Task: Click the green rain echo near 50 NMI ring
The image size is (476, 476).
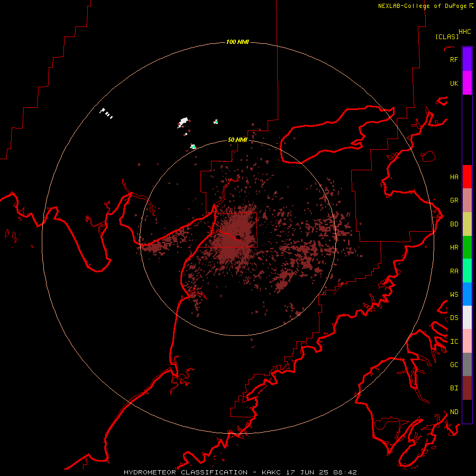Action: coord(193,147)
